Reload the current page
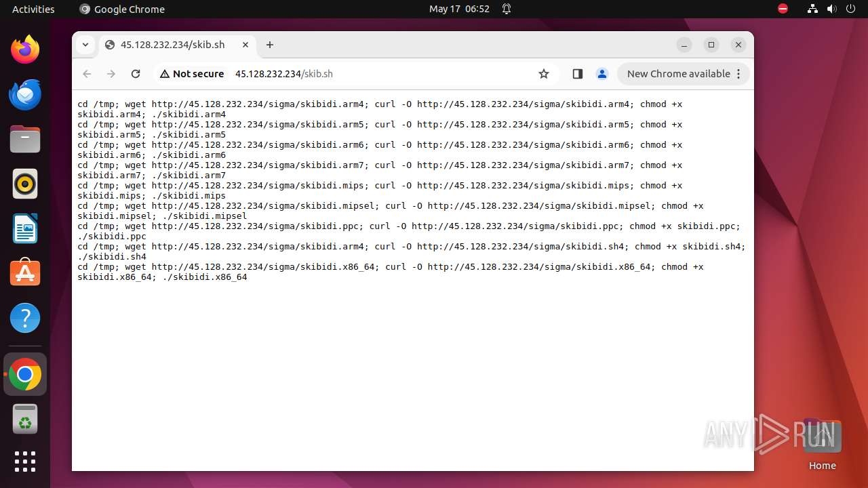Viewport: 868px width, 488px height. pyautogui.click(x=136, y=74)
